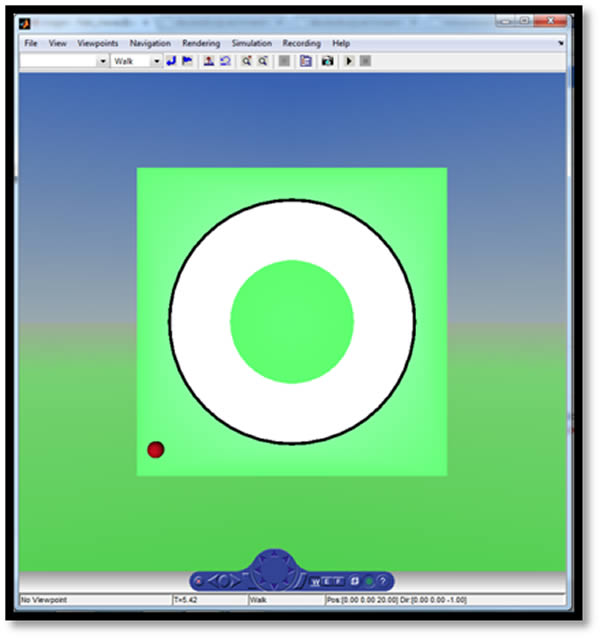This screenshot has width=600, height=638.
Task: Click the create viewpoint flag icon
Action: (x=186, y=61)
